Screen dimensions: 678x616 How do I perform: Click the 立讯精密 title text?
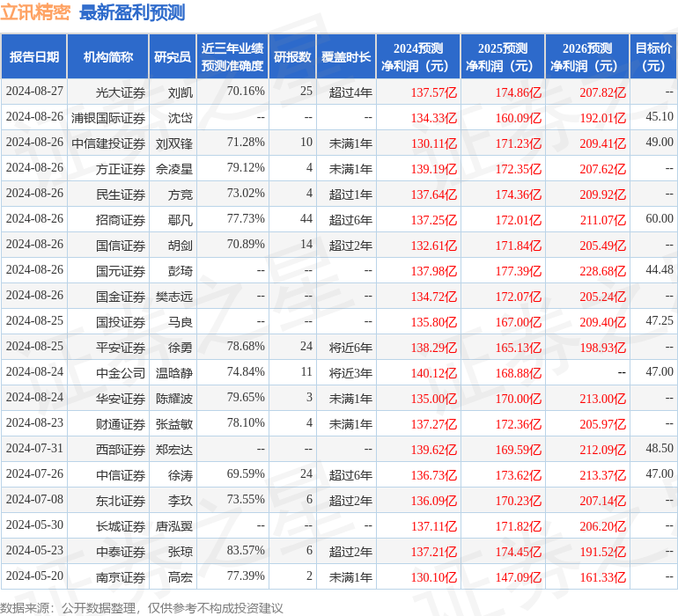click(x=35, y=12)
